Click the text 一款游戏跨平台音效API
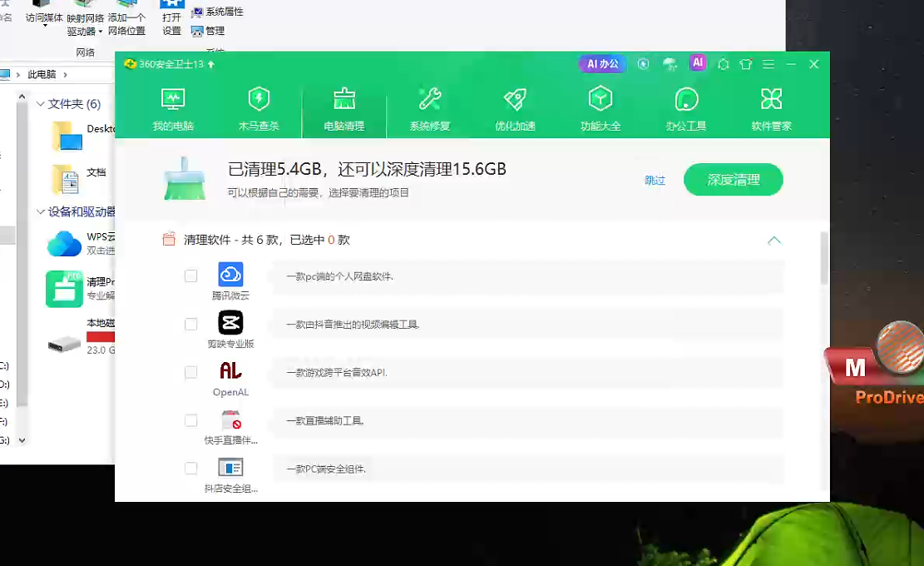This screenshot has width=924, height=566. pos(337,373)
